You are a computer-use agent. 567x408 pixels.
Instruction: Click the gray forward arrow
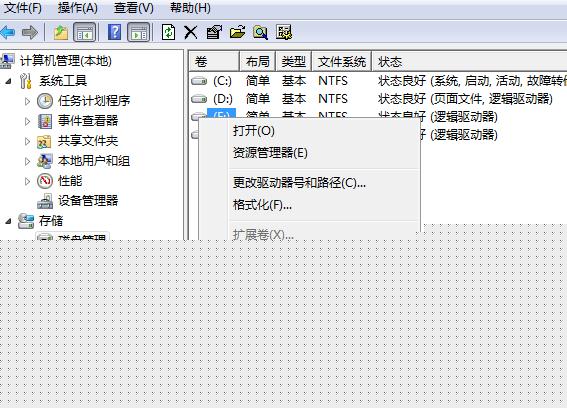pyautogui.click(x=30, y=33)
